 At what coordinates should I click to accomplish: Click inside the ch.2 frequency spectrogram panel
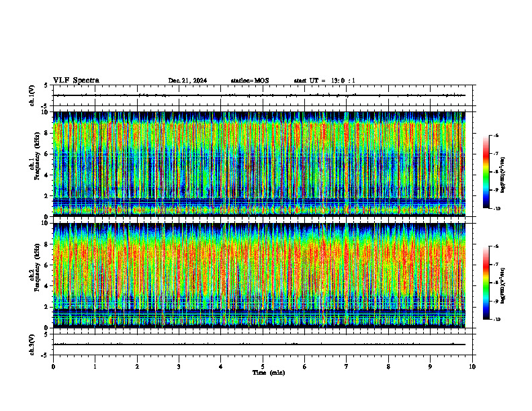259,275
